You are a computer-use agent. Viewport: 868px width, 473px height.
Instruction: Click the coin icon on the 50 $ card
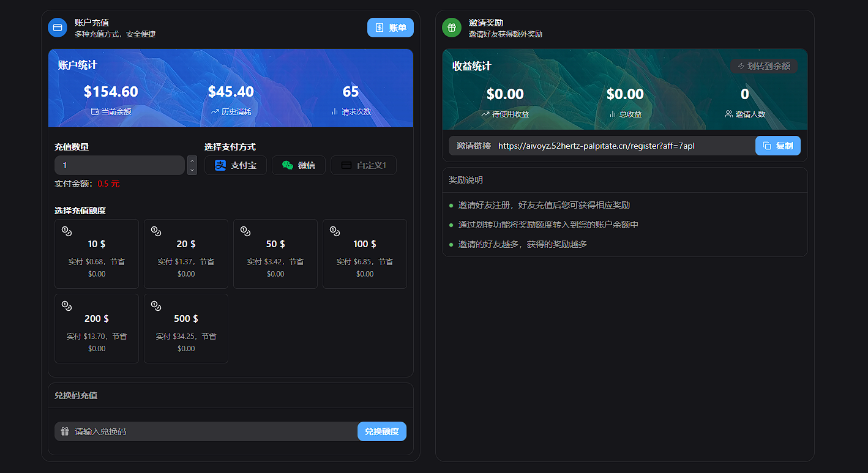coord(245,231)
